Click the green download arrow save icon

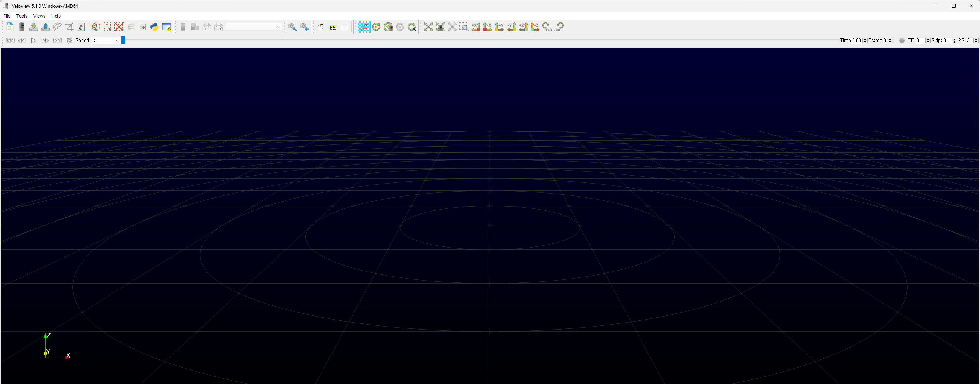tap(34, 27)
